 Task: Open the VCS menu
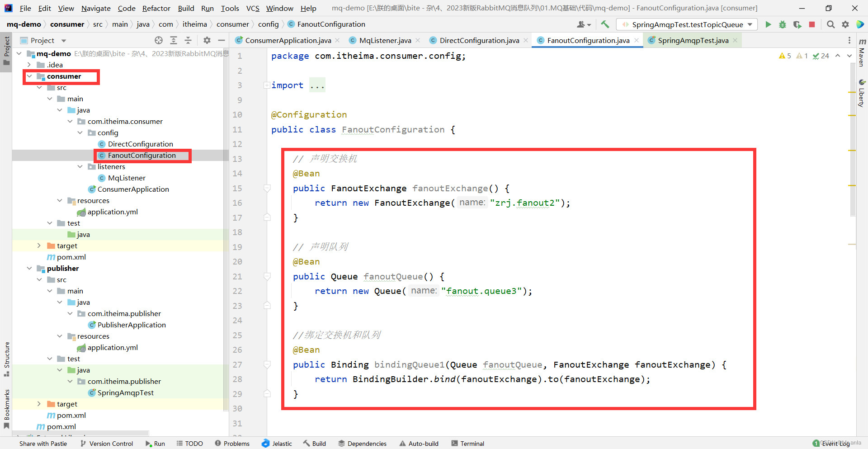(253, 8)
